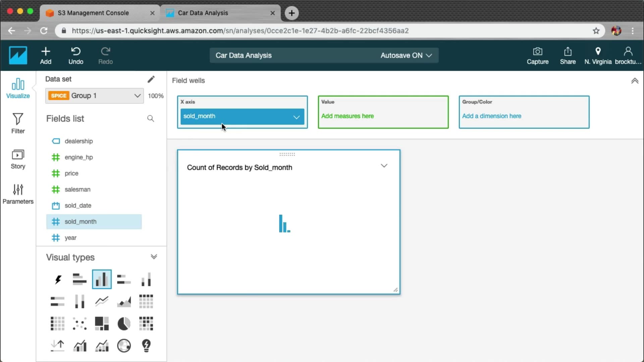Viewport: 644px width, 362px height.
Task: Collapse the Field wells section
Action: [635, 81]
